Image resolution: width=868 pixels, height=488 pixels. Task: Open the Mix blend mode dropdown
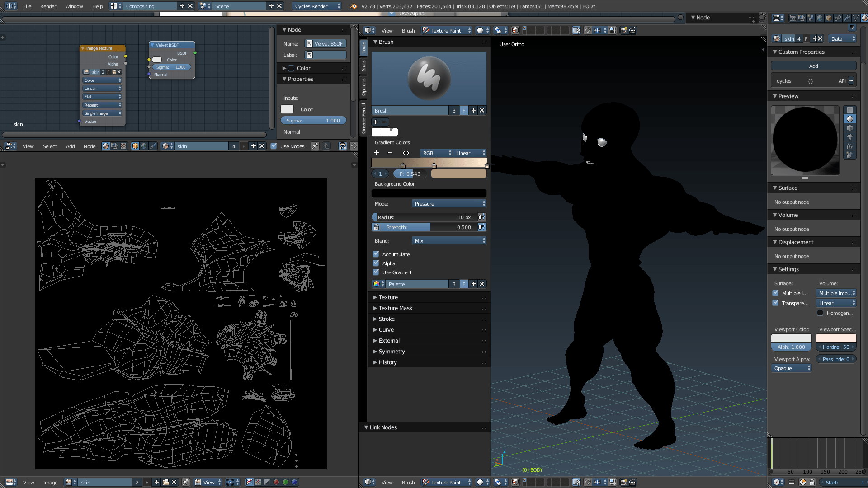click(x=448, y=240)
